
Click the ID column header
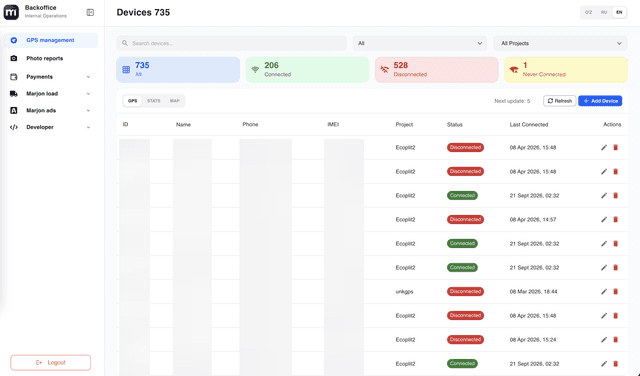[x=125, y=125]
